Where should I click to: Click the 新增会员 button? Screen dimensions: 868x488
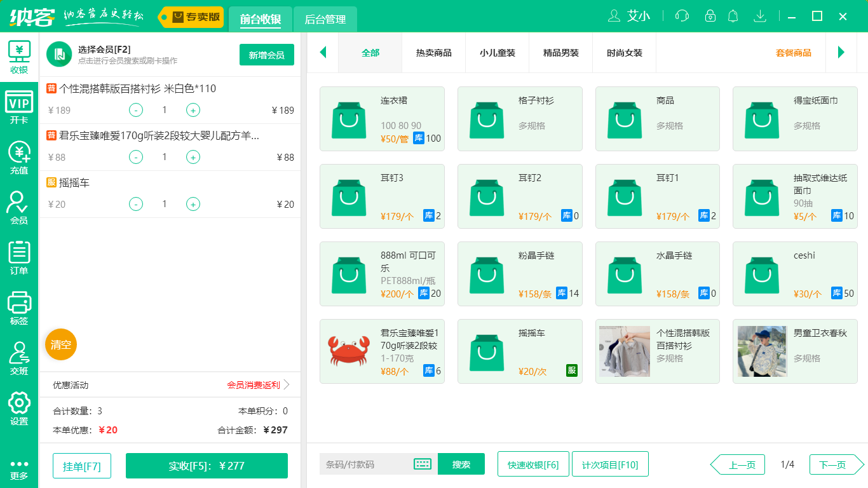tap(266, 55)
